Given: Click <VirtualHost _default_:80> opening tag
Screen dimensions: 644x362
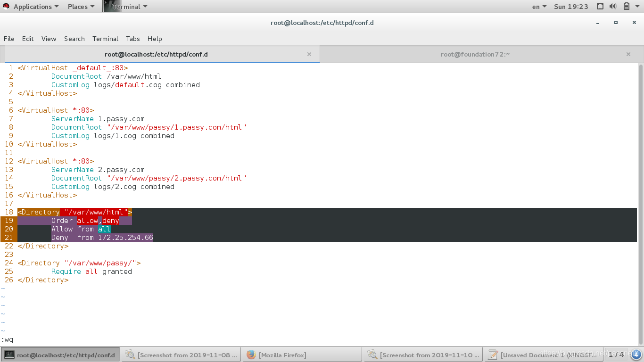Looking at the screenshot, I should tap(73, 68).
